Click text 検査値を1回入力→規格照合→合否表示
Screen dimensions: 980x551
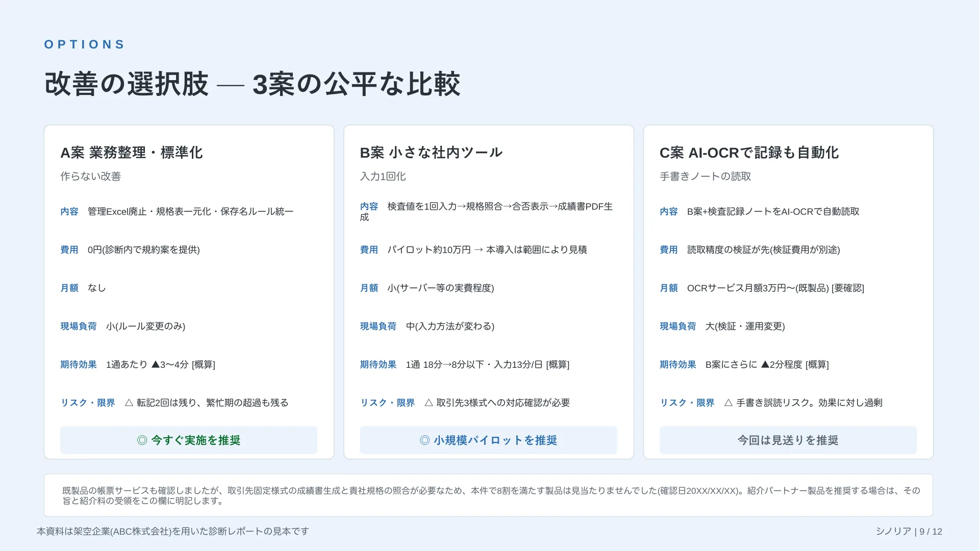click(468, 206)
